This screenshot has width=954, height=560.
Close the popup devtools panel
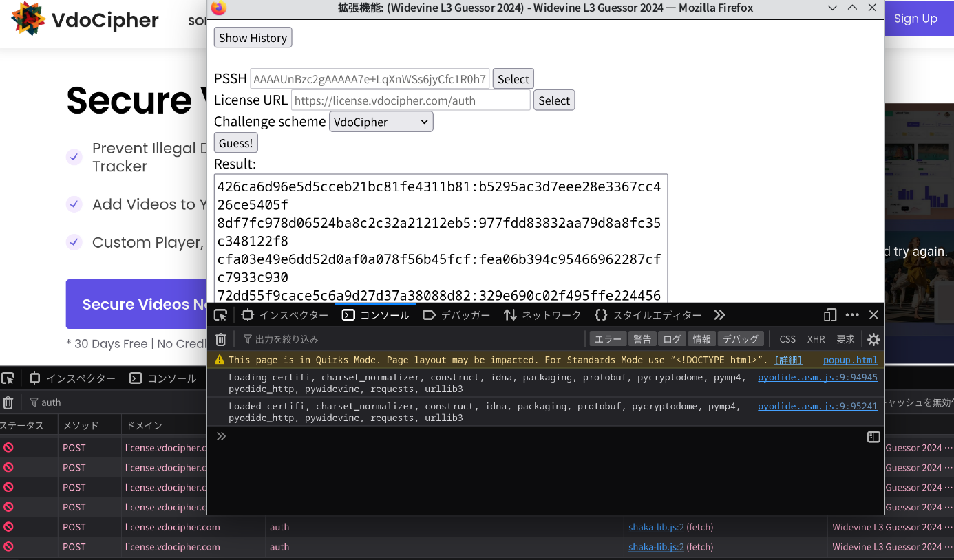point(873,315)
